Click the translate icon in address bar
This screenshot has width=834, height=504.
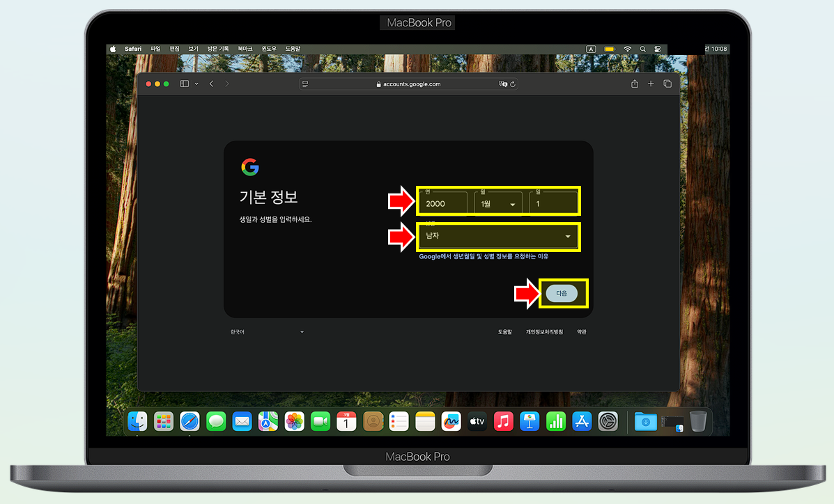(502, 84)
